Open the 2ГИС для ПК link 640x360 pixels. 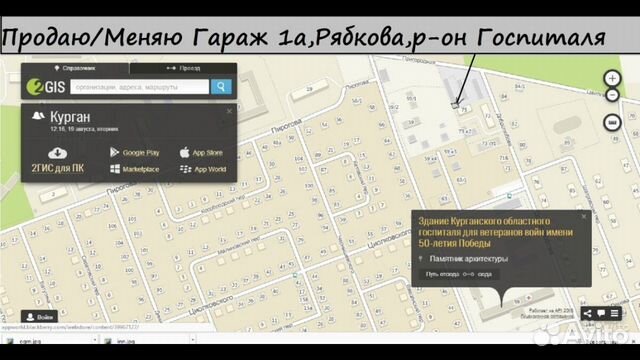click(58, 168)
